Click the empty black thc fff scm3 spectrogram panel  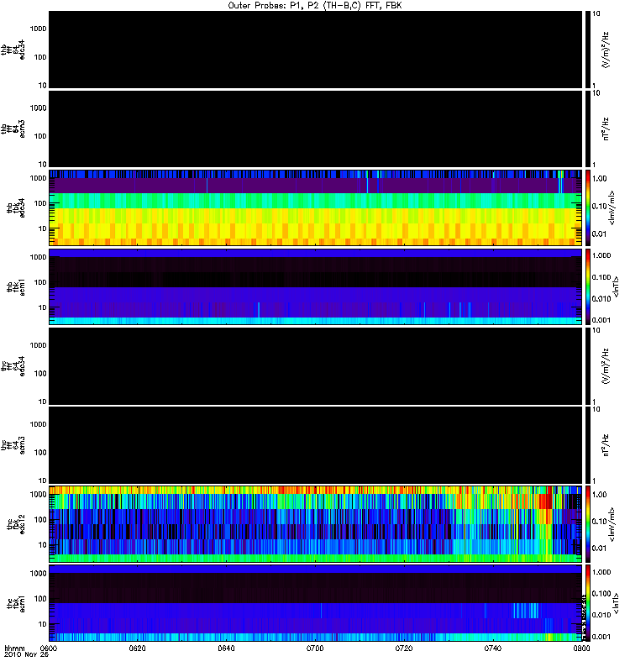315,445
